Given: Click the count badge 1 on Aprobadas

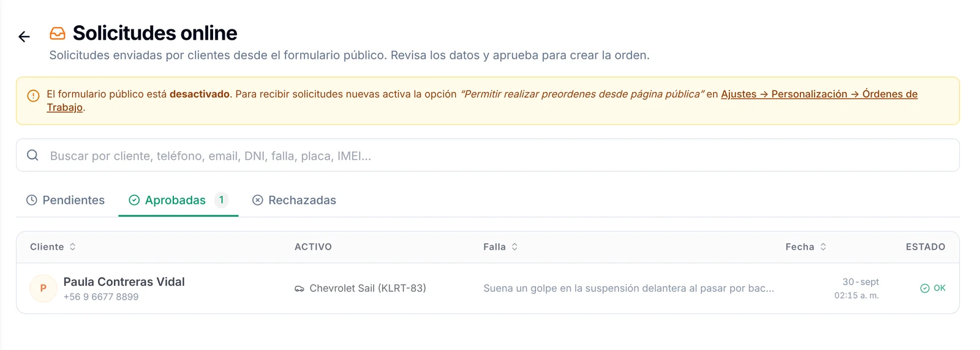Looking at the screenshot, I should pos(221,200).
